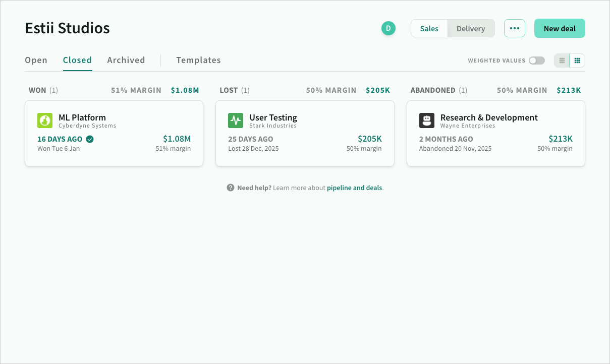Open the Closed tab

tap(77, 59)
